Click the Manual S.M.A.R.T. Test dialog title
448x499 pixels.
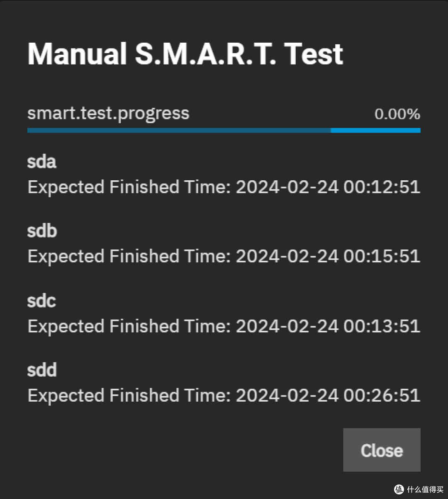point(185,54)
